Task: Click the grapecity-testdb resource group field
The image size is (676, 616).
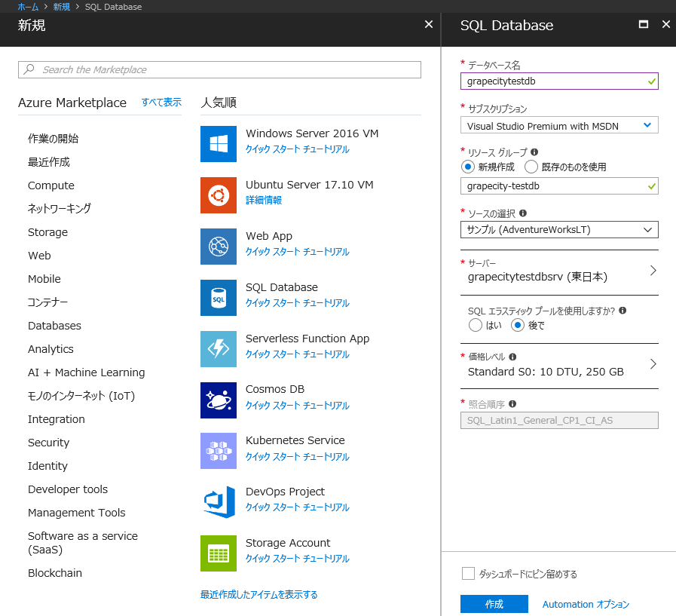Action: (559, 186)
